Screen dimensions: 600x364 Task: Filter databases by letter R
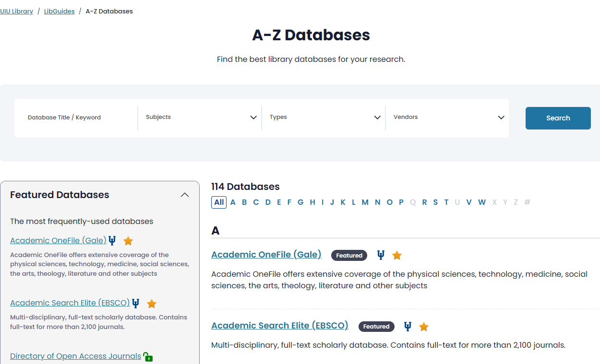(424, 202)
